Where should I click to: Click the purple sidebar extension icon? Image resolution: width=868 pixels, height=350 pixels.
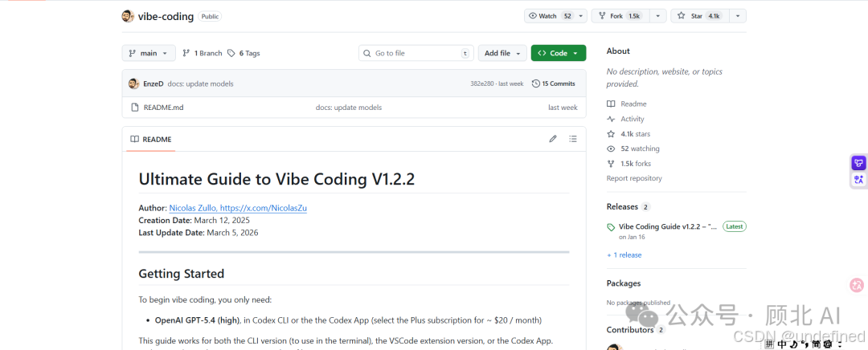pyautogui.click(x=858, y=163)
